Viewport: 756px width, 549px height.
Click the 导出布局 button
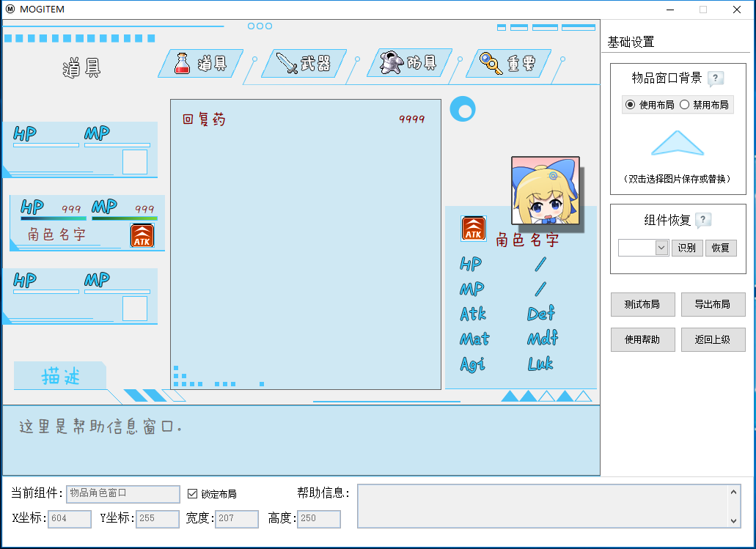(x=713, y=305)
